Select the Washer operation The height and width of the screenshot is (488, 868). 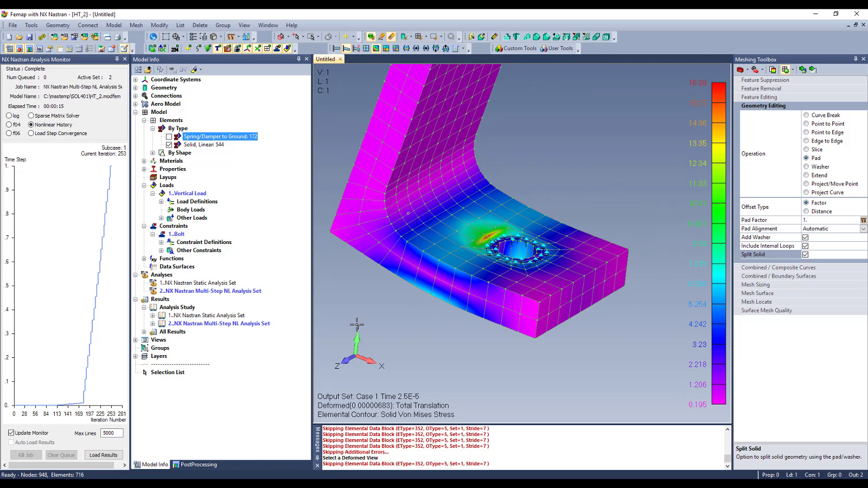click(x=807, y=166)
